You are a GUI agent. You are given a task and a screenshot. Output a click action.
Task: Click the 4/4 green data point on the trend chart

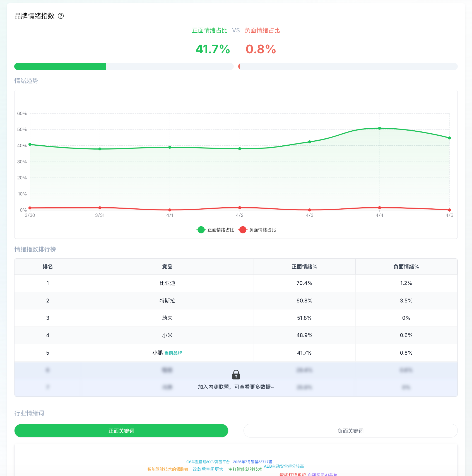[x=379, y=128]
